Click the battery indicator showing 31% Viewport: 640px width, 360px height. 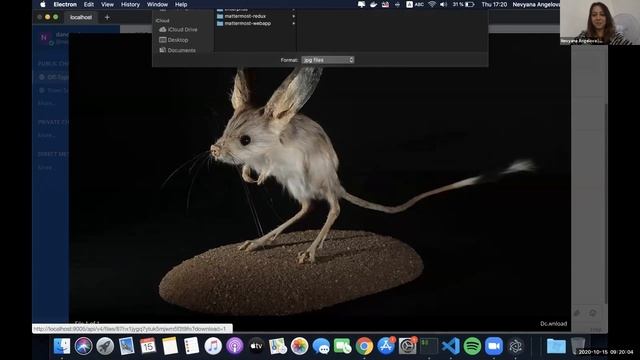coord(463,4)
